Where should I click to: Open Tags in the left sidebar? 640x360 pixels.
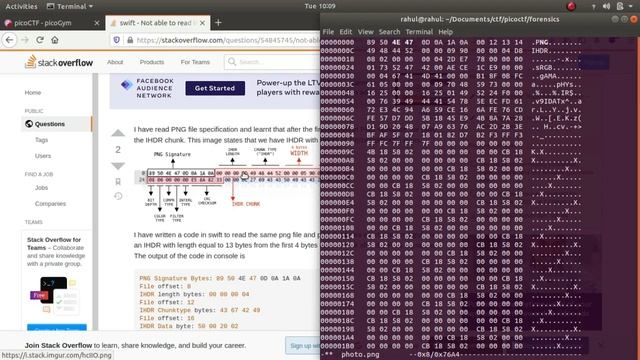tap(41, 140)
